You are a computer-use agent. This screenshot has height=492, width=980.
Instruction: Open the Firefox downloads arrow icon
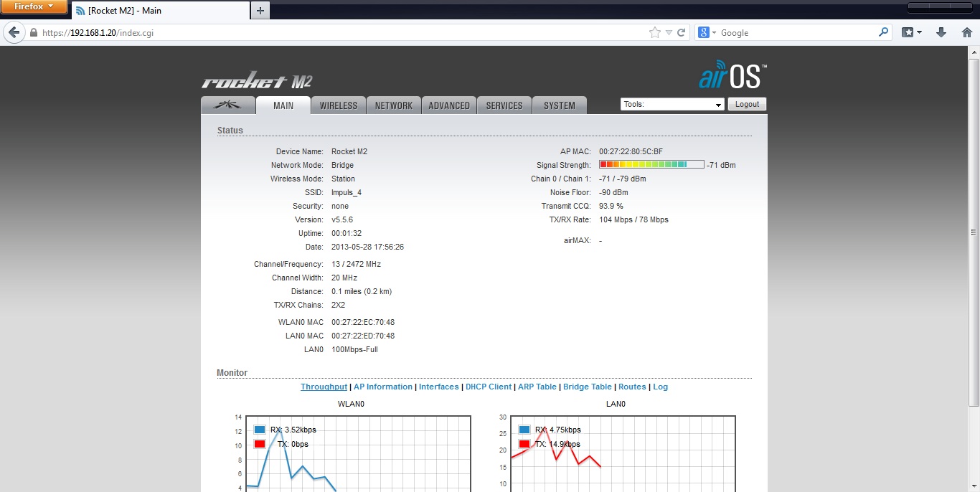[x=941, y=32]
